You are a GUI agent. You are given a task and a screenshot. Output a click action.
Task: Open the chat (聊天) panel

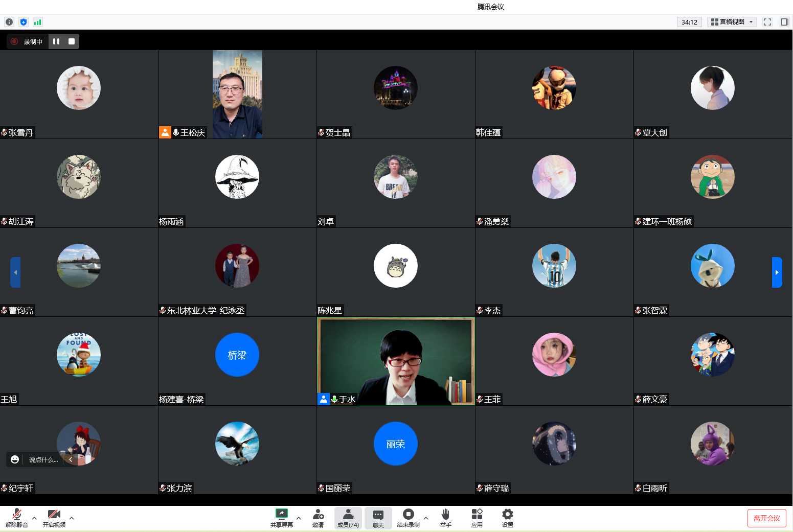(x=378, y=518)
